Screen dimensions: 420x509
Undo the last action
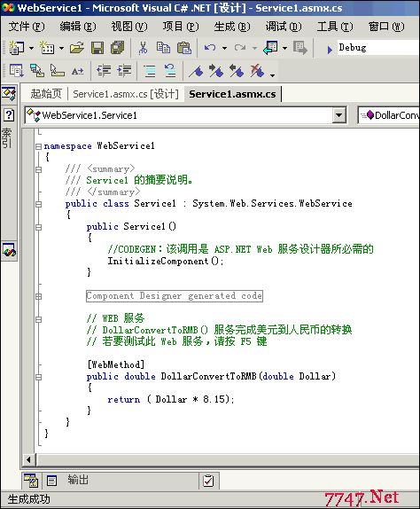point(210,48)
